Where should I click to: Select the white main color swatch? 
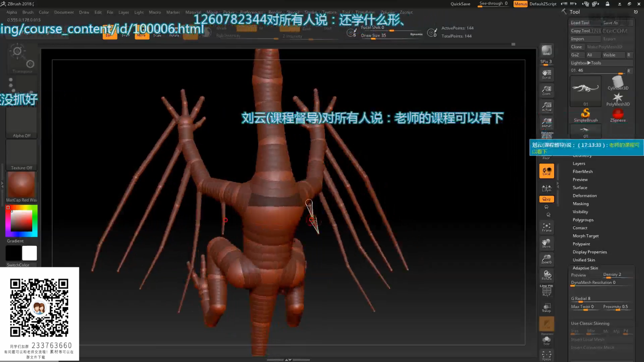29,253
